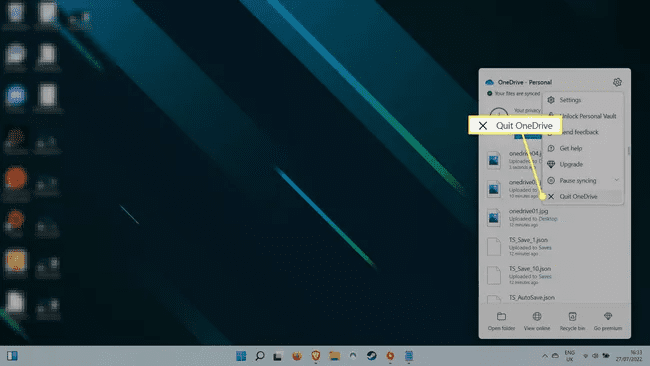The width and height of the screenshot is (650, 366).
Task: Open the Windows Start menu
Action: 241,356
